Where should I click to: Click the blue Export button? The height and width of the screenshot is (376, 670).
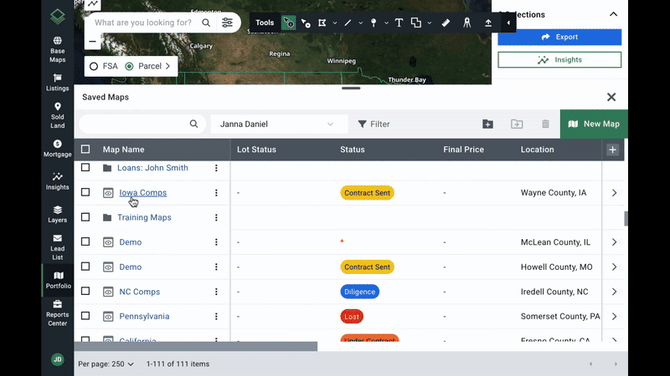559,37
